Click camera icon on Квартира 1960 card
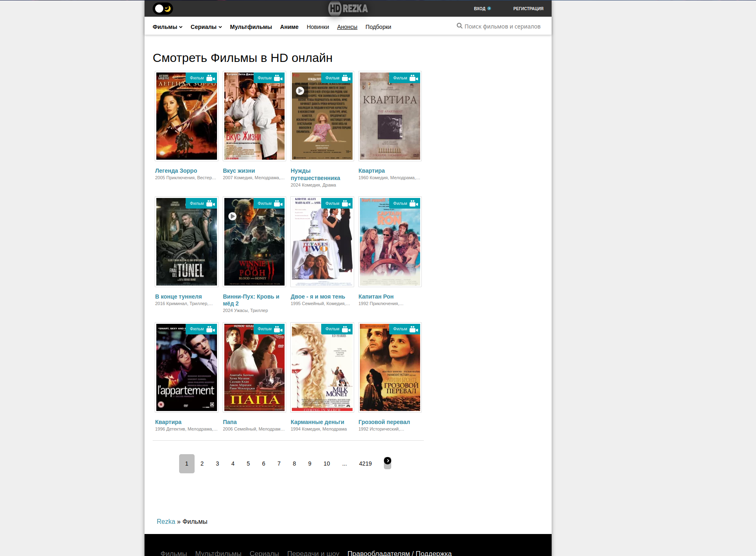 [x=414, y=78]
